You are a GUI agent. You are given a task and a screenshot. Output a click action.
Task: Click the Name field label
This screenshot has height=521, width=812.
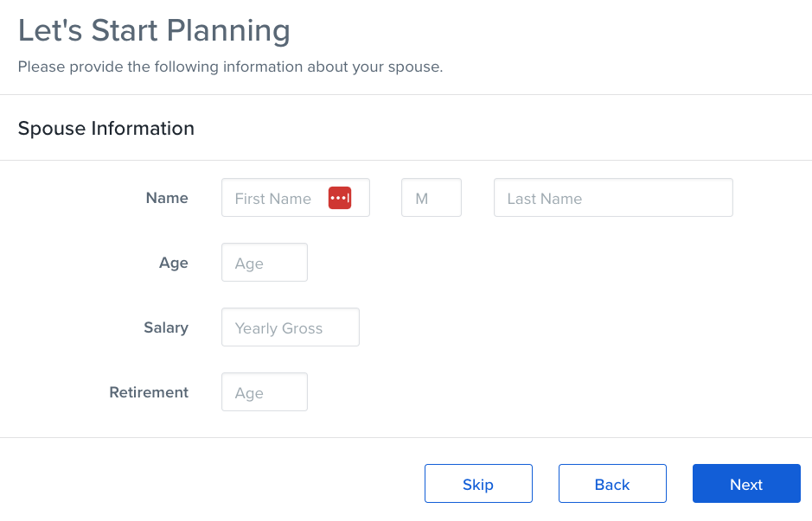(x=167, y=198)
